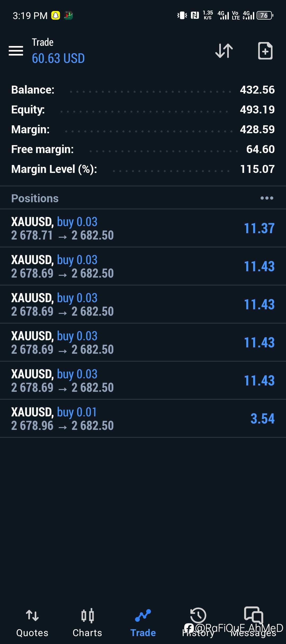Tap the sort positions arrows icon
Image resolution: width=286 pixels, height=644 pixels.
coord(224,50)
